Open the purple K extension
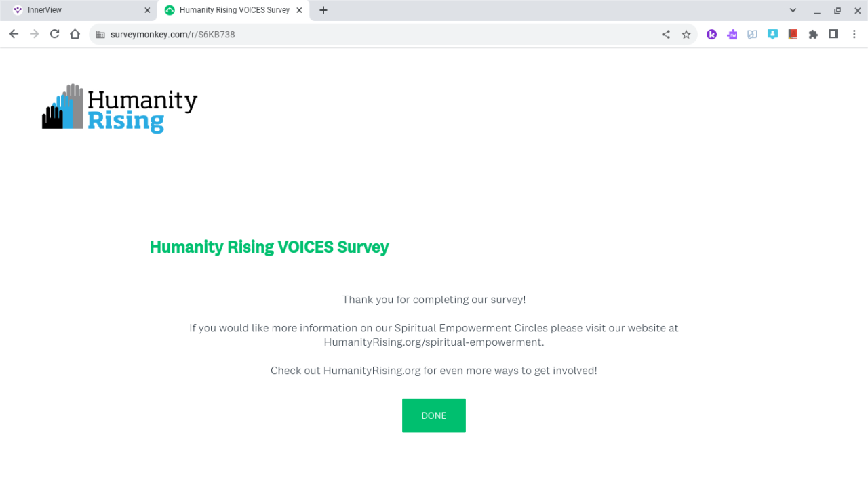Image resolution: width=868 pixels, height=488 pixels. point(711,35)
